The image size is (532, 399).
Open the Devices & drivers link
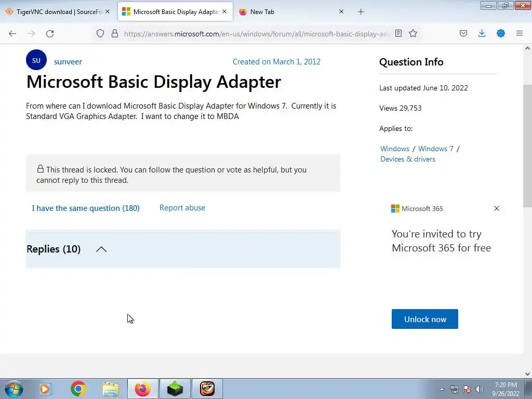click(407, 159)
